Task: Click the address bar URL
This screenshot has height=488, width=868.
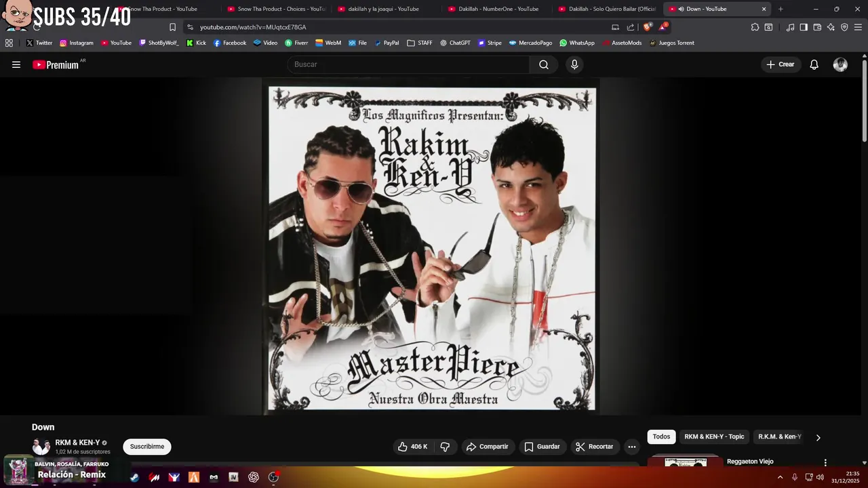Action: [253, 27]
